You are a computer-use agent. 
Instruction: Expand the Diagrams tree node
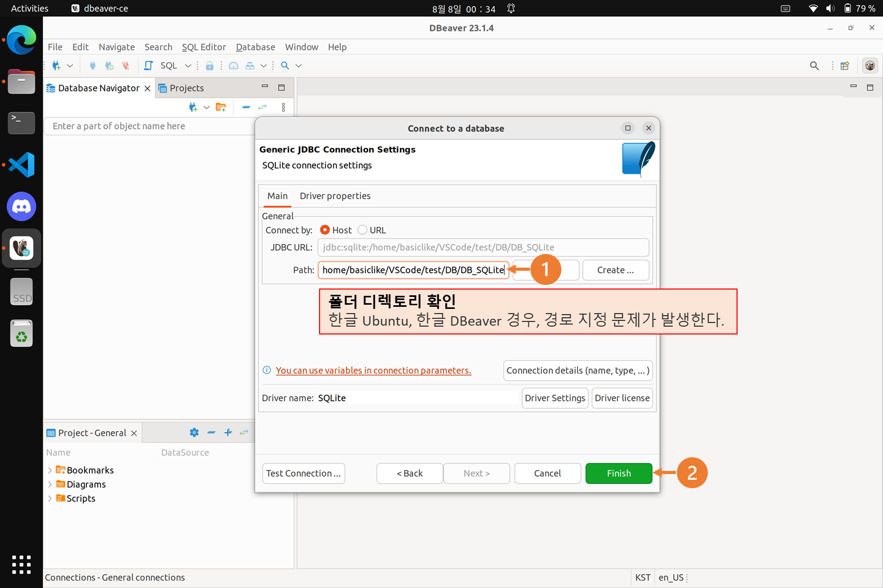click(x=50, y=485)
